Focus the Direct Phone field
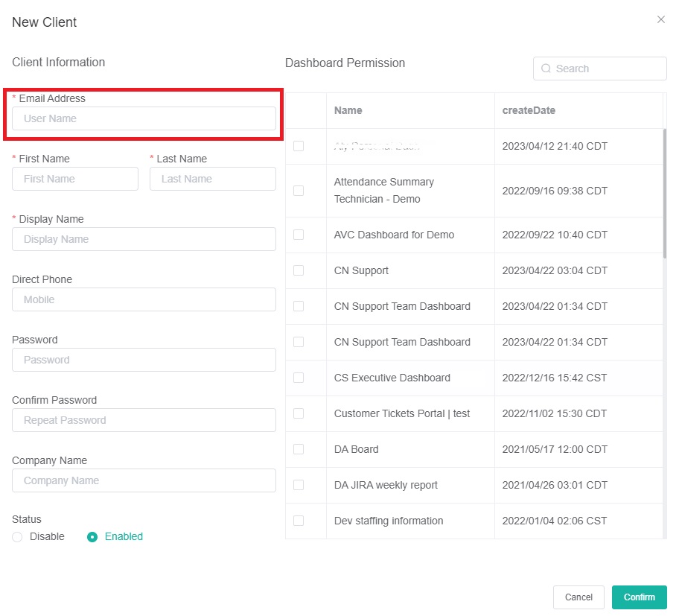Image resolution: width=679 pixels, height=616 pixels. [x=144, y=299]
